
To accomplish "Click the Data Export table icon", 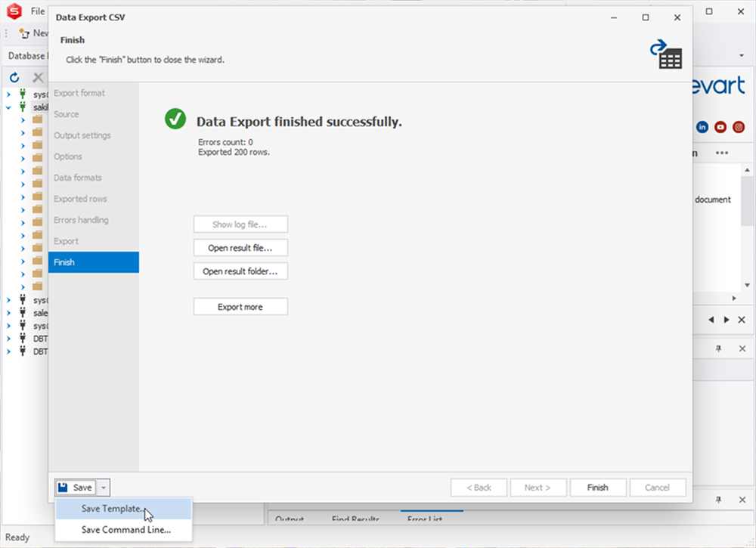I will pyautogui.click(x=666, y=54).
